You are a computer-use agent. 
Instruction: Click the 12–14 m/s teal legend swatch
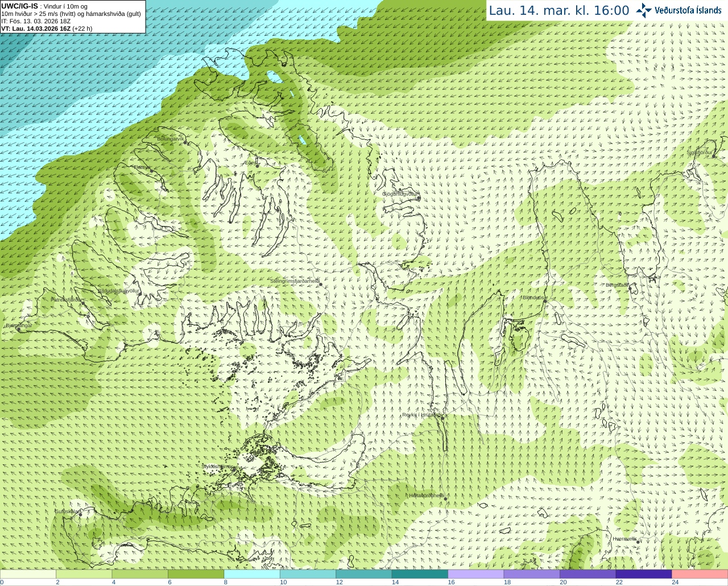click(x=364, y=574)
